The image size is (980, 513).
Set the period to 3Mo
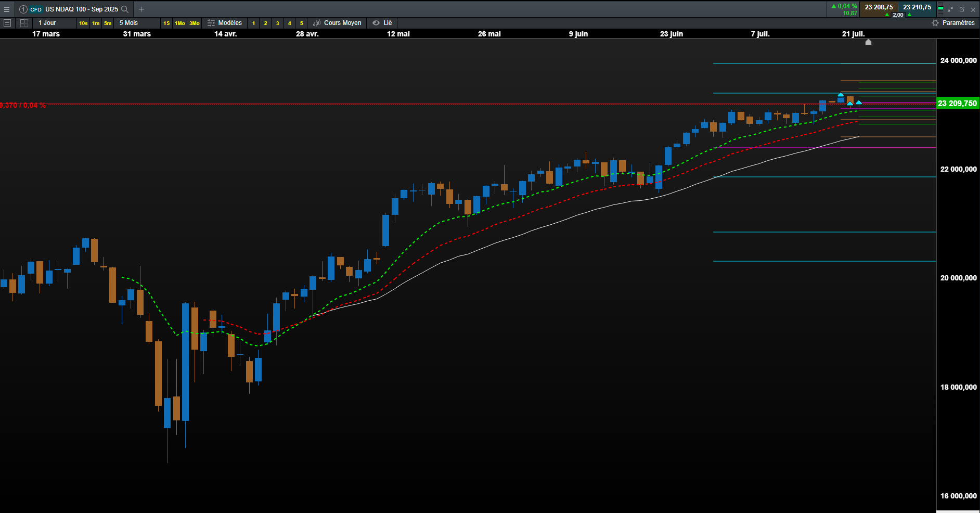[195, 23]
